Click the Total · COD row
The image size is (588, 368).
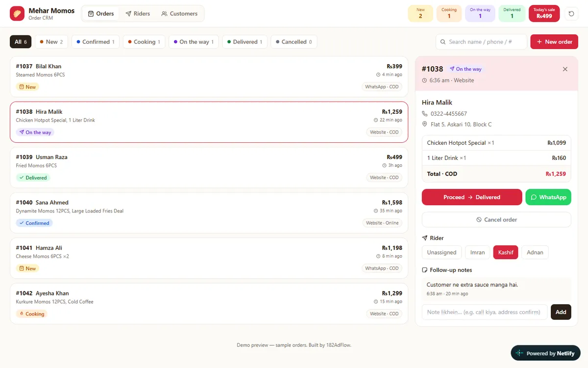tap(496, 174)
